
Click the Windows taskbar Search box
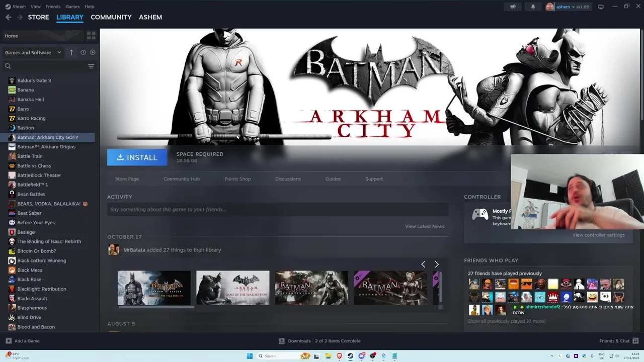[284, 356]
